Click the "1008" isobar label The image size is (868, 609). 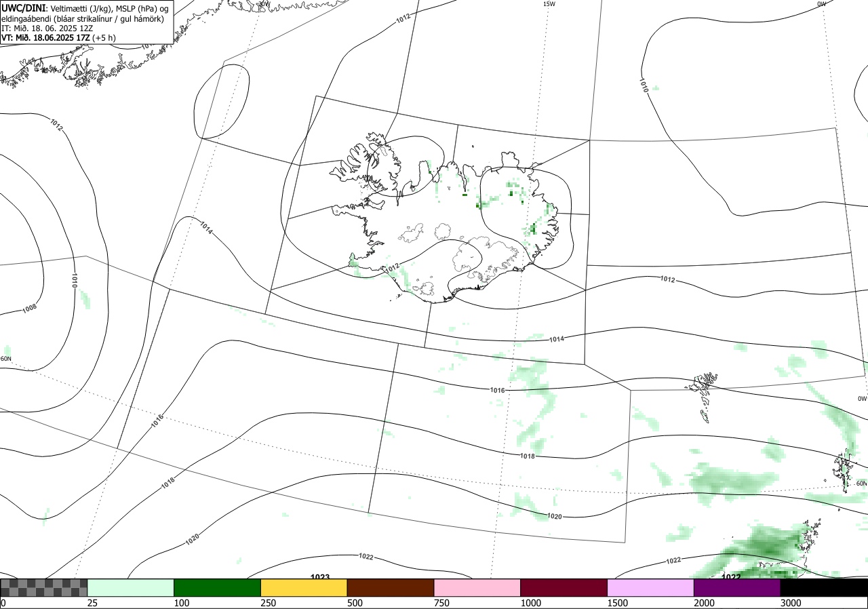coord(29,309)
